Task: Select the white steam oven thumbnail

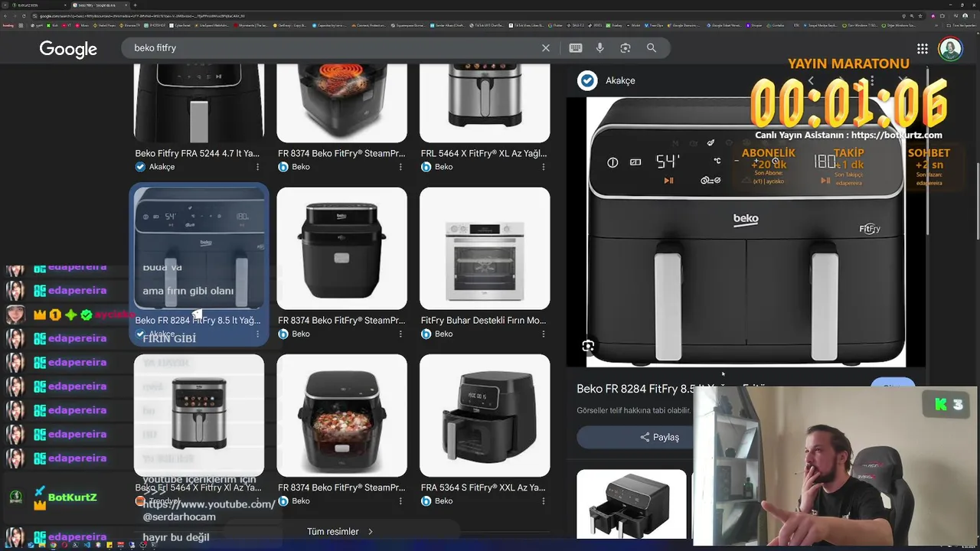Action: (x=485, y=249)
